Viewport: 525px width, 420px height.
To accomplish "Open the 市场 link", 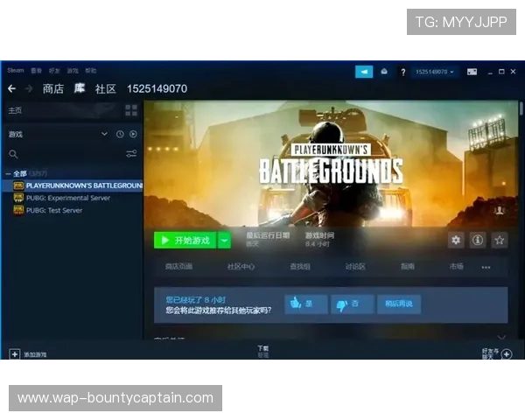I will [457, 267].
